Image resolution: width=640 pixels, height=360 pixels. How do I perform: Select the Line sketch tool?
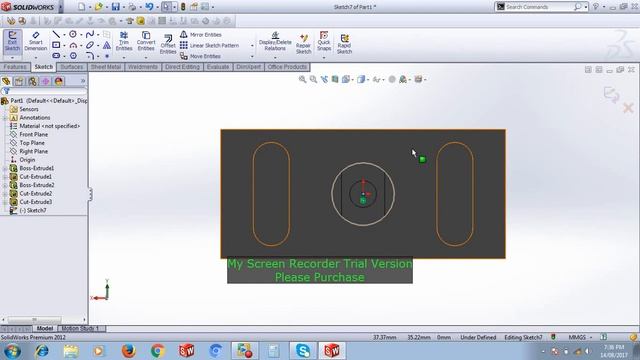(56, 34)
